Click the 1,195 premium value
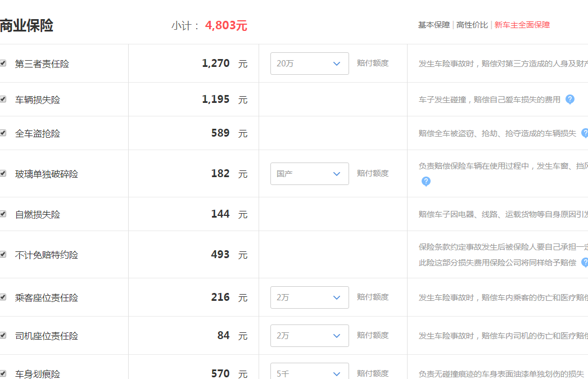The image size is (588, 379). point(216,99)
